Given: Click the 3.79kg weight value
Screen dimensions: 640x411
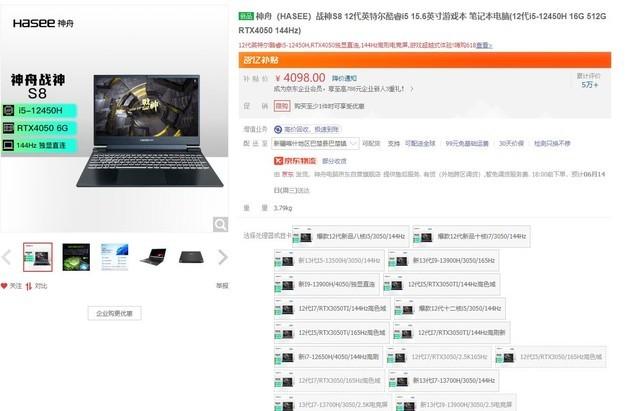Looking at the screenshot, I should [x=283, y=208].
